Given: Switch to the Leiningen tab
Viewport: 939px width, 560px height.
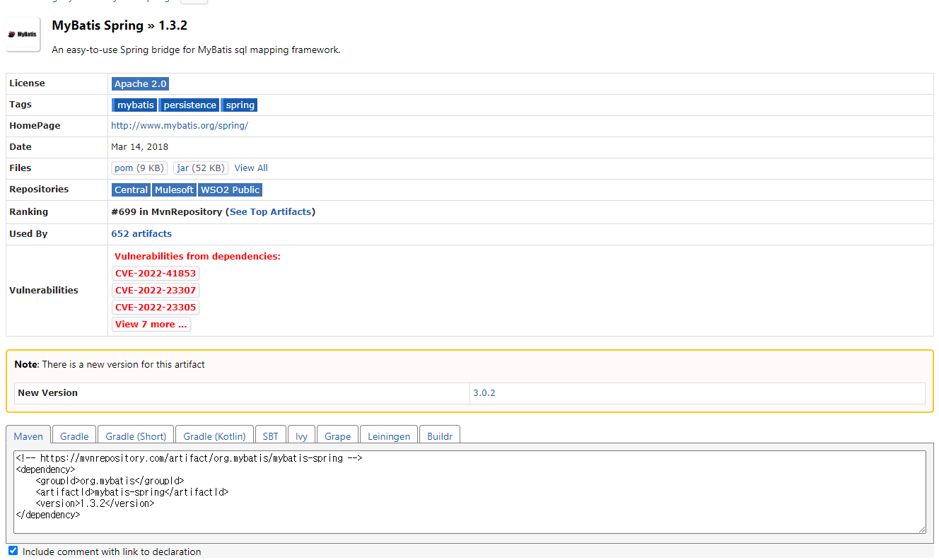Looking at the screenshot, I should (389, 436).
